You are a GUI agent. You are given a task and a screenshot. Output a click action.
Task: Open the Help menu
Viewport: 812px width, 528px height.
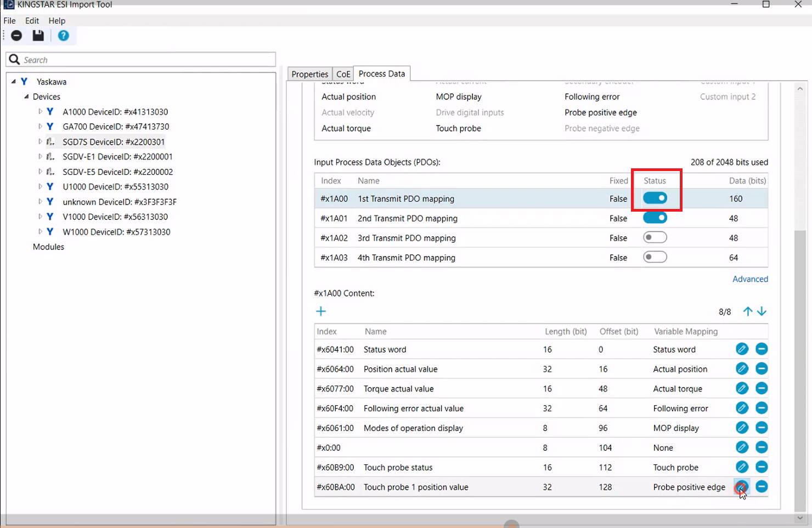coord(57,21)
